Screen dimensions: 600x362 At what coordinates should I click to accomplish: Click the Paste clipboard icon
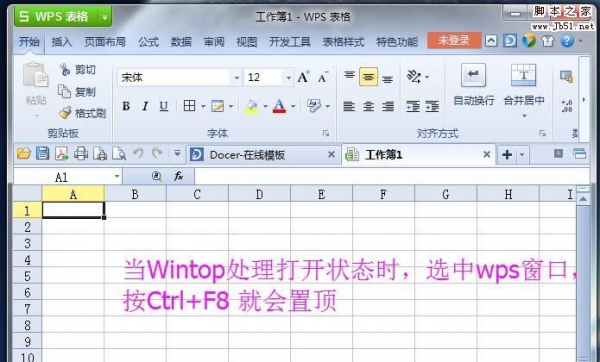pyautogui.click(x=35, y=75)
